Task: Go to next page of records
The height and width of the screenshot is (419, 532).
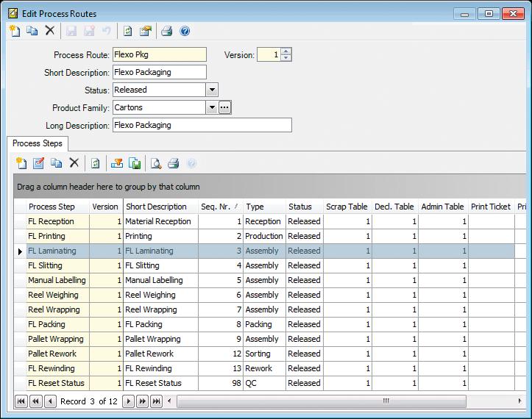Action: pyautogui.click(x=143, y=401)
